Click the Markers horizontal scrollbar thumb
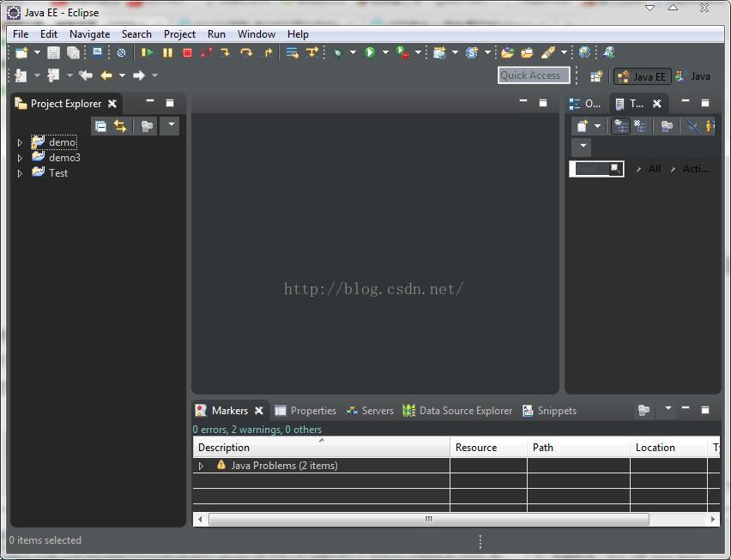731x560 pixels. [429, 519]
